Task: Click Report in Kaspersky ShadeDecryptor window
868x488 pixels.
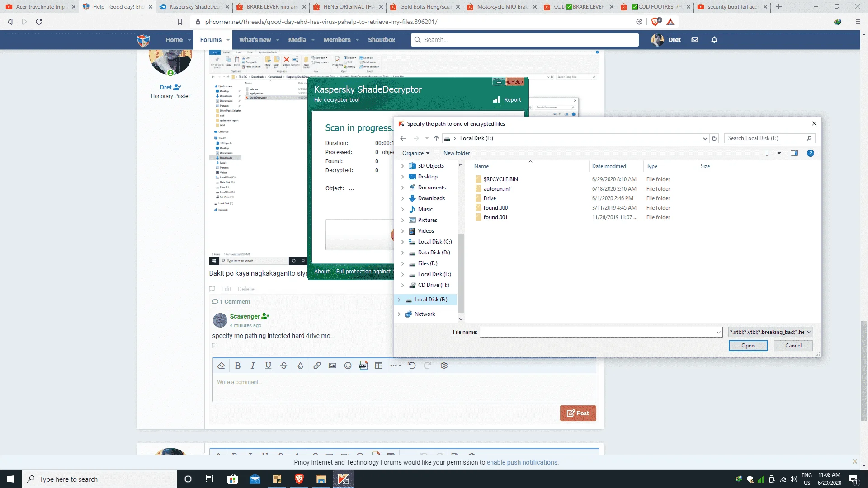Action: [x=507, y=100]
